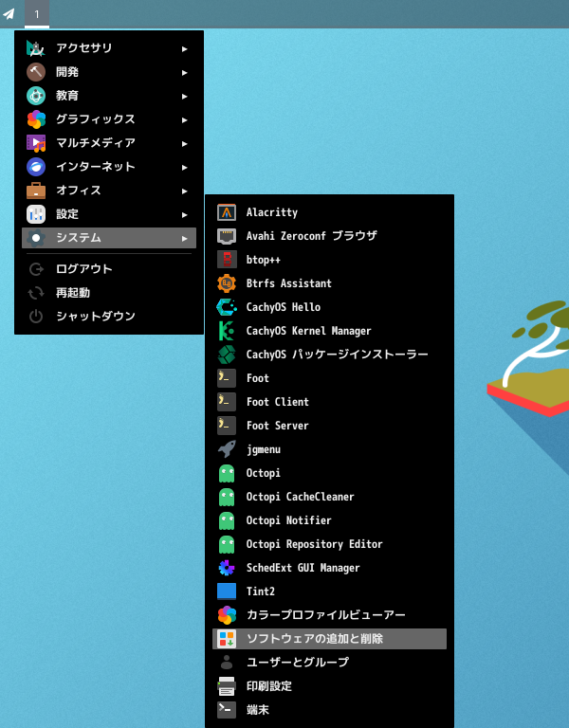Click the 端末 terminal icon
The width and height of the screenshot is (569, 728).
pos(227,710)
